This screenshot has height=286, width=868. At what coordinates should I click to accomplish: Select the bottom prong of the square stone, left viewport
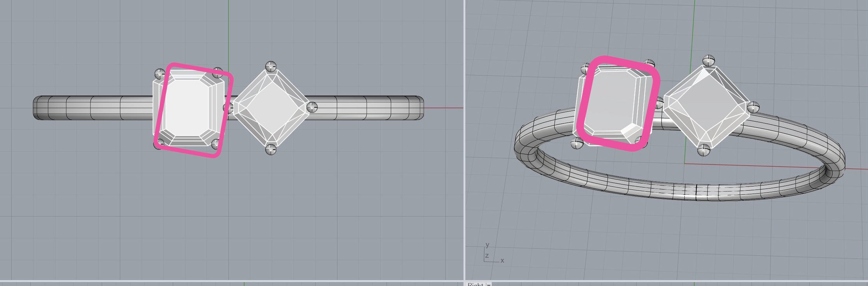click(x=271, y=149)
